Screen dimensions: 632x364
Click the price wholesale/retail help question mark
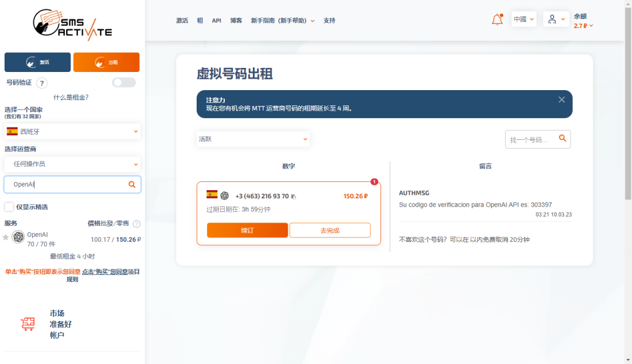136,224
